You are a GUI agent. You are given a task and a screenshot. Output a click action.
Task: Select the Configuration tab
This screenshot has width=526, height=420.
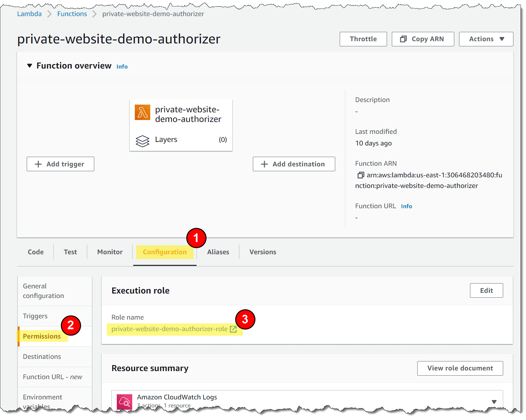pos(164,252)
